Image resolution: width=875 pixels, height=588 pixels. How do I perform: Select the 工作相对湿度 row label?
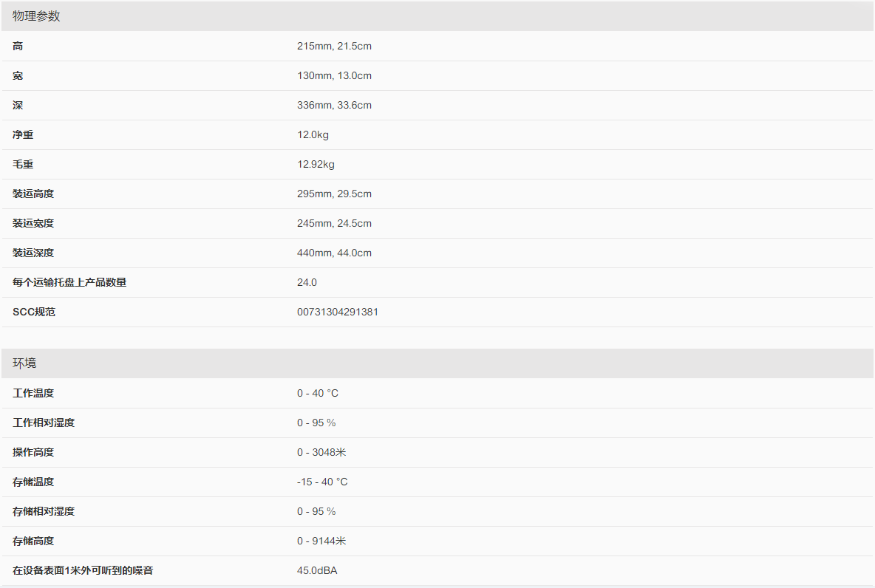(44, 423)
